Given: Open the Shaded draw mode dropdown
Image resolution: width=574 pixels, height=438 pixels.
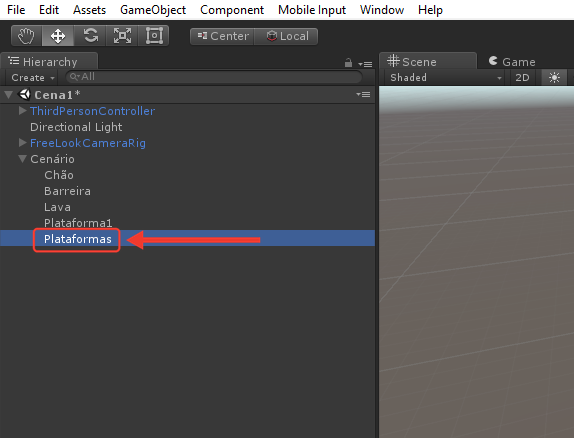Looking at the screenshot, I should [x=445, y=77].
